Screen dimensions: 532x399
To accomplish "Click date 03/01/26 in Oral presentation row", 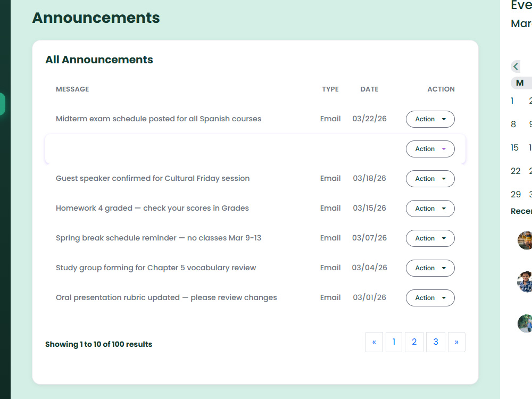I will tap(370, 297).
